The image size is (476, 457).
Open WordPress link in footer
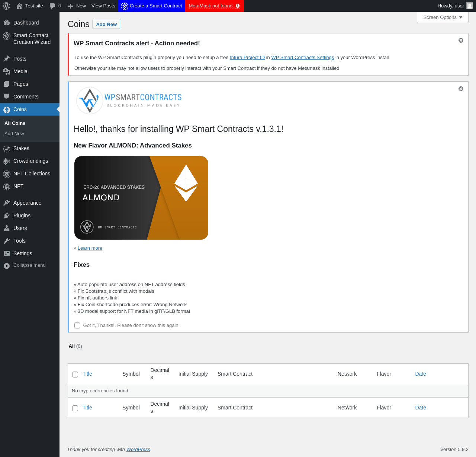coord(138,449)
